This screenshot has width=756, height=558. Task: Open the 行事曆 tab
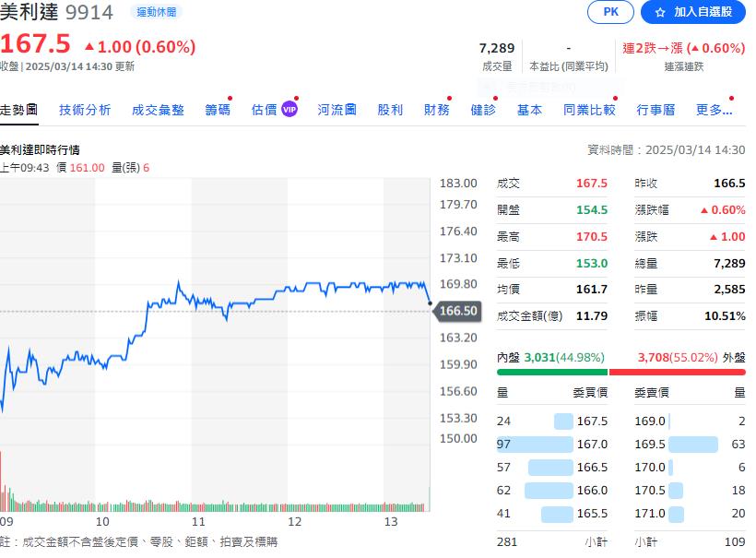[x=656, y=110]
